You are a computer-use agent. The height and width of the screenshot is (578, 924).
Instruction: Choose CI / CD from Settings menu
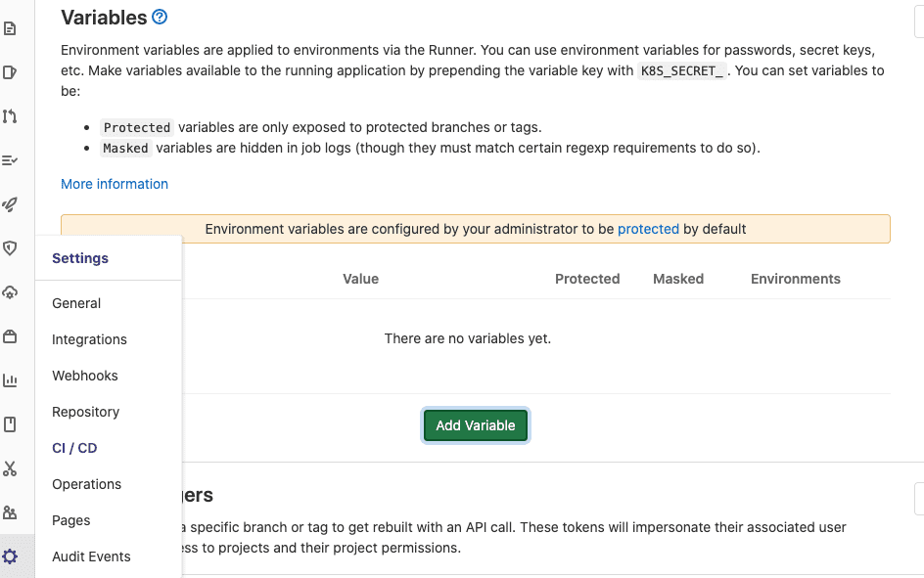pyautogui.click(x=74, y=448)
